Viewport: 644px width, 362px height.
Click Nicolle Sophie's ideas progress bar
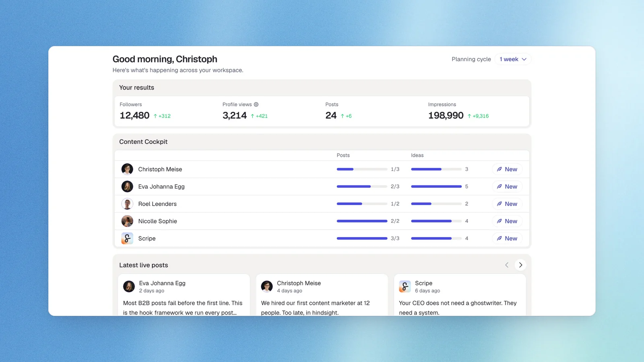click(x=436, y=221)
